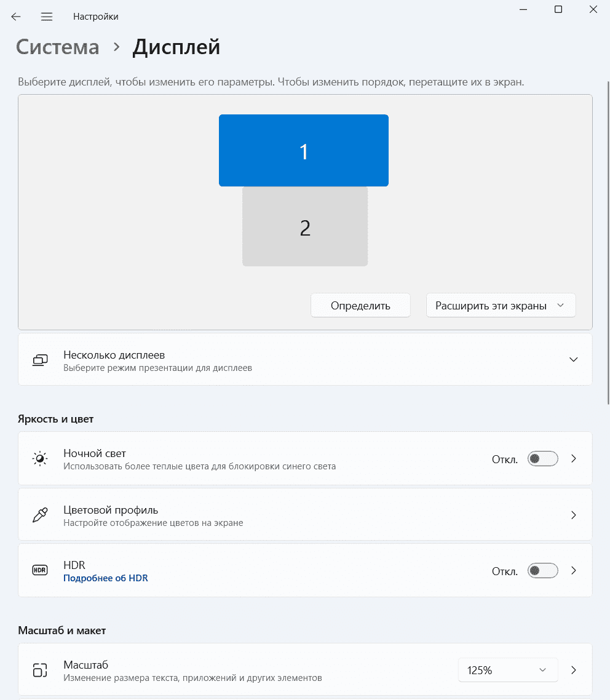Open the hamburger navigation menu
Image resolution: width=610 pixels, height=700 pixels.
[47, 17]
